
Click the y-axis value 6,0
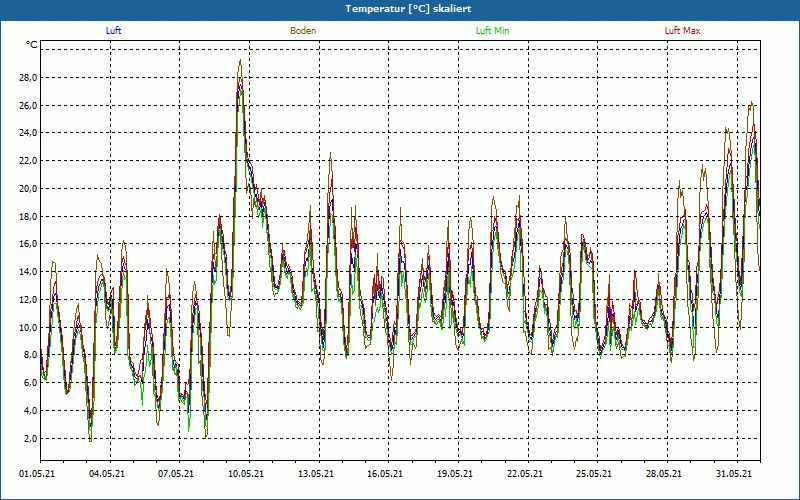tap(30, 383)
